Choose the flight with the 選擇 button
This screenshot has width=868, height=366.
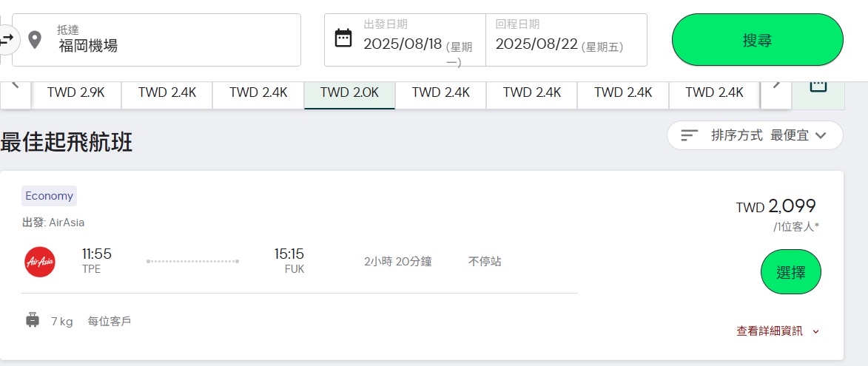point(790,272)
